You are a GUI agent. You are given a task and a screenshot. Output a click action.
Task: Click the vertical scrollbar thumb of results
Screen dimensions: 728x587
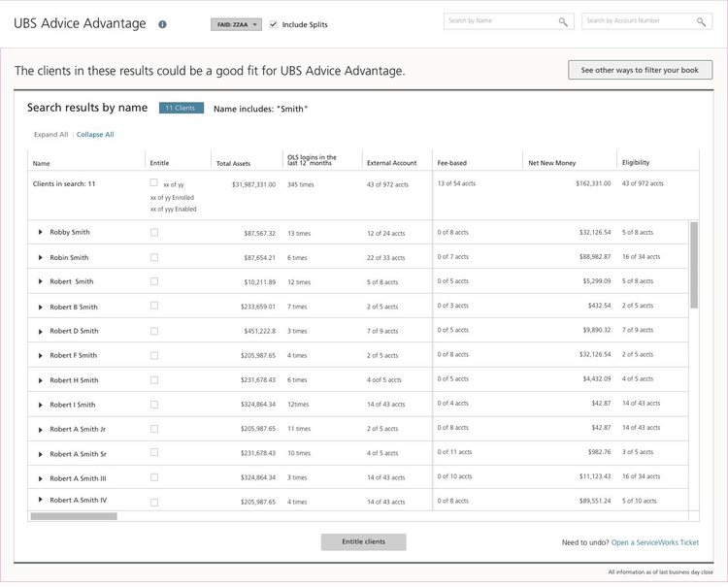click(x=694, y=265)
